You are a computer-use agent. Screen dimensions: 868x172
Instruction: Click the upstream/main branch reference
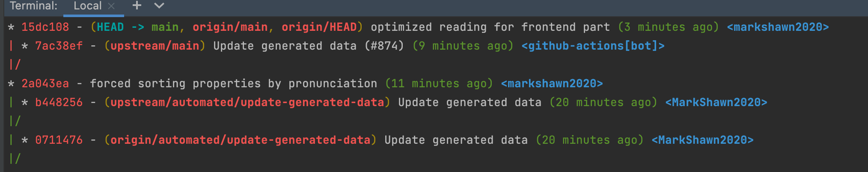[x=155, y=46]
